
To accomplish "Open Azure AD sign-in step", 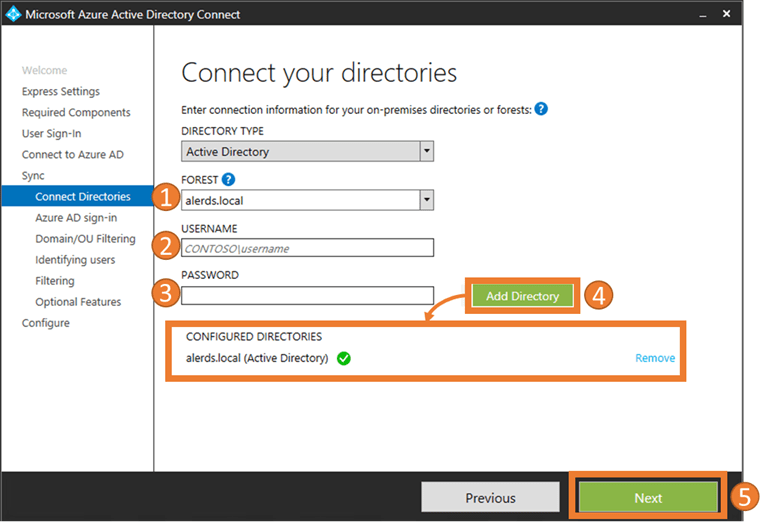I will coord(76,217).
